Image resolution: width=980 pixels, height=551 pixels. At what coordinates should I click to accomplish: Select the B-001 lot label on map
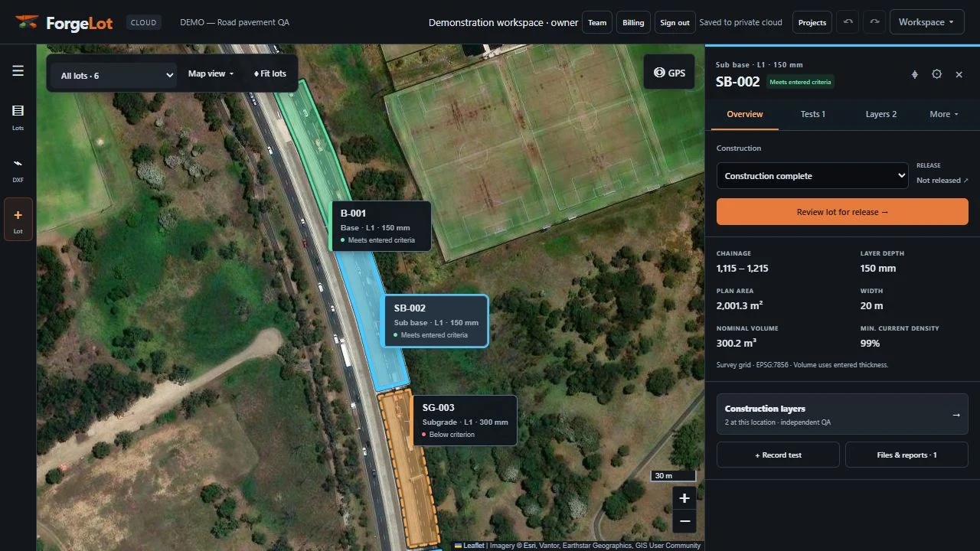[380, 226]
